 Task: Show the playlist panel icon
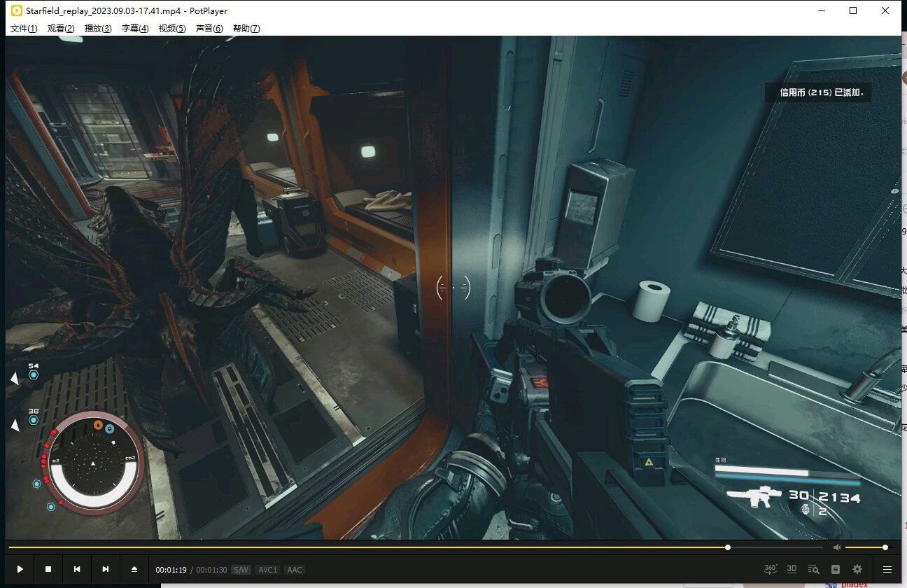835,569
